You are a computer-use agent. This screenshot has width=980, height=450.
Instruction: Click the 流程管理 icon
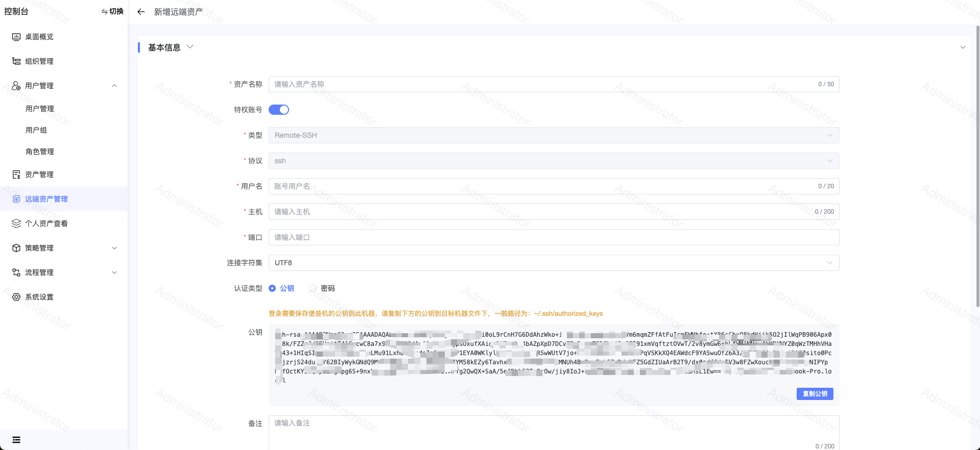click(16, 272)
